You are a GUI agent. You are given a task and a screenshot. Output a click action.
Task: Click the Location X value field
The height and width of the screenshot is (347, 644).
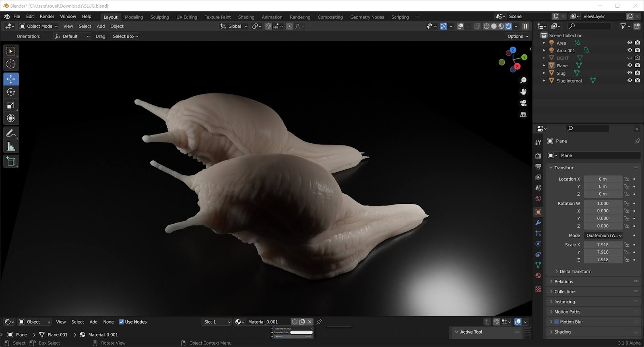[603, 179]
